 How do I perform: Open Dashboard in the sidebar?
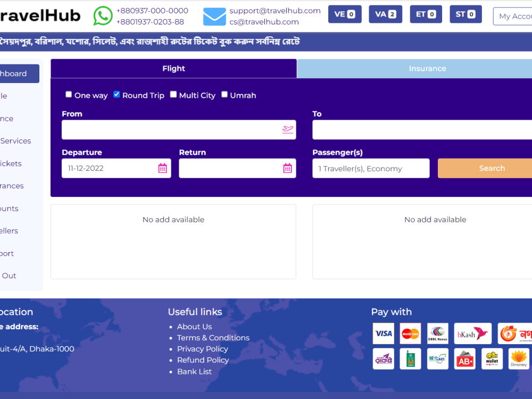tap(19, 73)
